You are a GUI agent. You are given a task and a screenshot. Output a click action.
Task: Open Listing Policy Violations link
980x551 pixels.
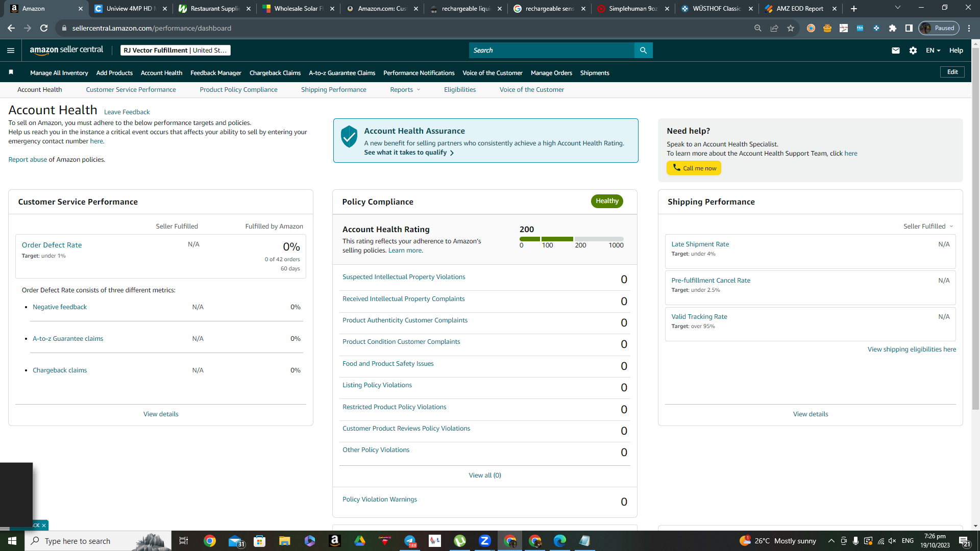coord(377,385)
